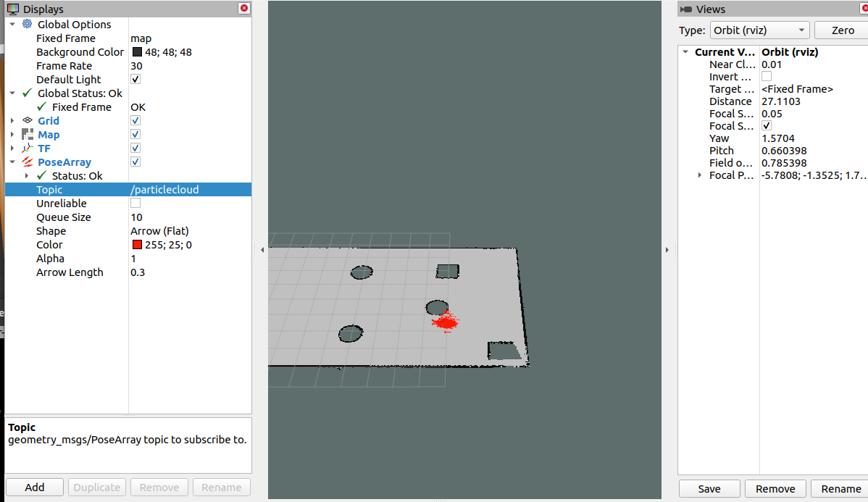Viewport: 868px width, 502px height.
Task: Toggle the Default Light checkbox
Action: [135, 79]
